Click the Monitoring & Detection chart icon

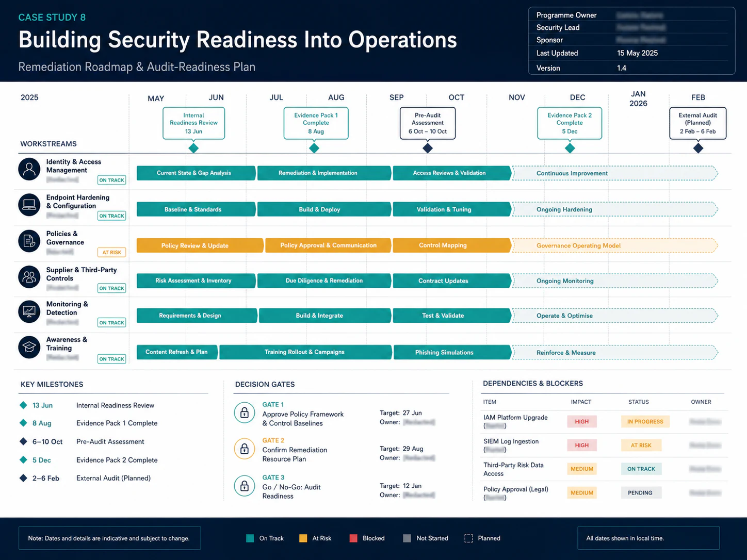tap(29, 311)
